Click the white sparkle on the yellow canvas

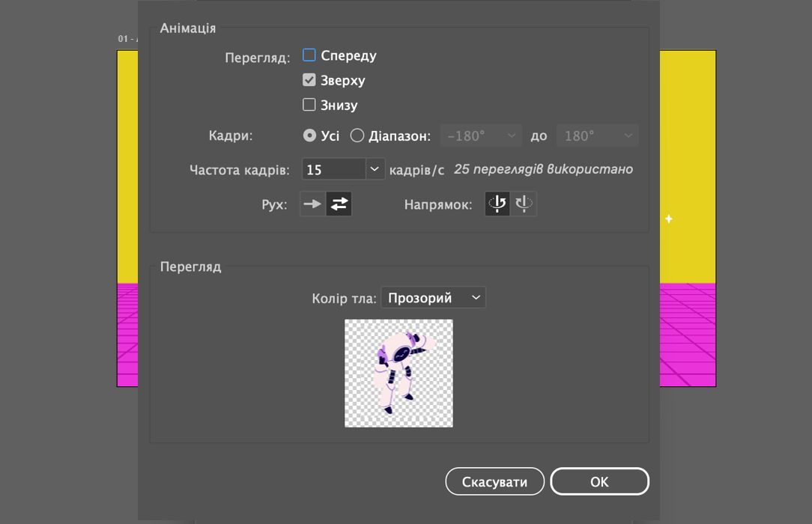point(669,219)
